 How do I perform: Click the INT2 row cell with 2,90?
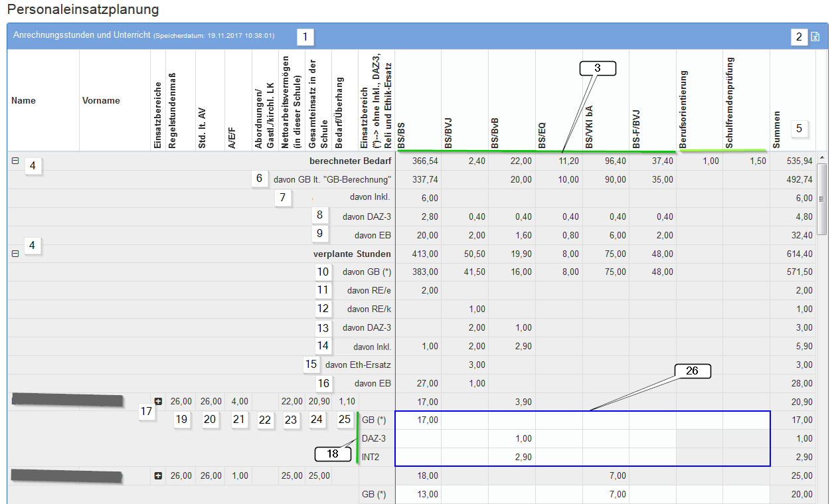pyautogui.click(x=512, y=458)
